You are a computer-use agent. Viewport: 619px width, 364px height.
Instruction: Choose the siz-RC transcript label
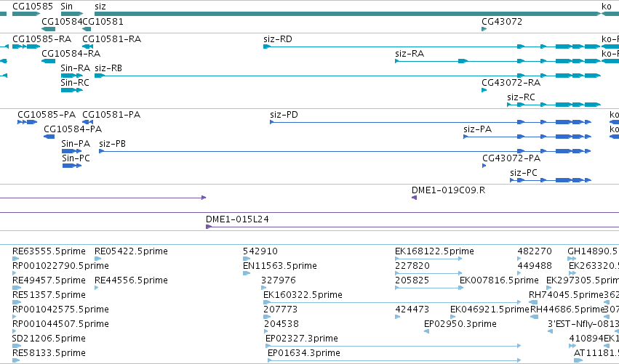coord(521,97)
